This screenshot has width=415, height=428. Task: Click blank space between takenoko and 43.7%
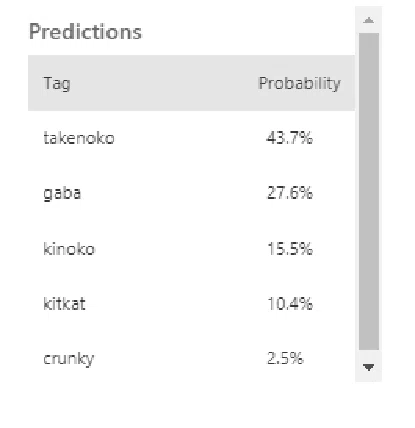pyautogui.click(x=190, y=138)
